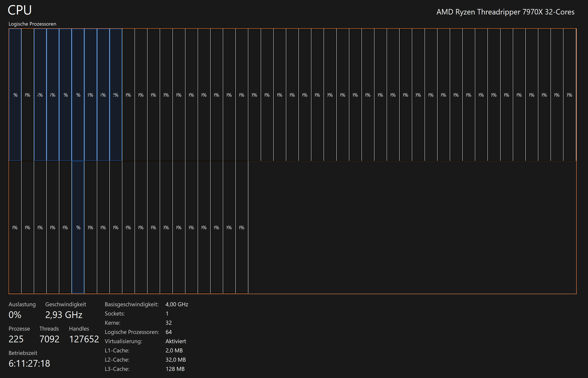
Task: Click the empty area right of bottom graphs
Action: tap(412, 227)
